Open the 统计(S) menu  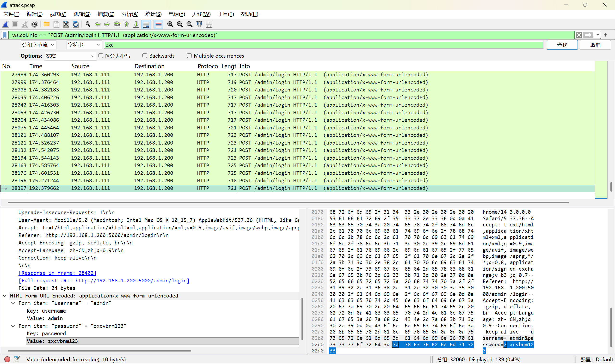pyautogui.click(x=153, y=14)
